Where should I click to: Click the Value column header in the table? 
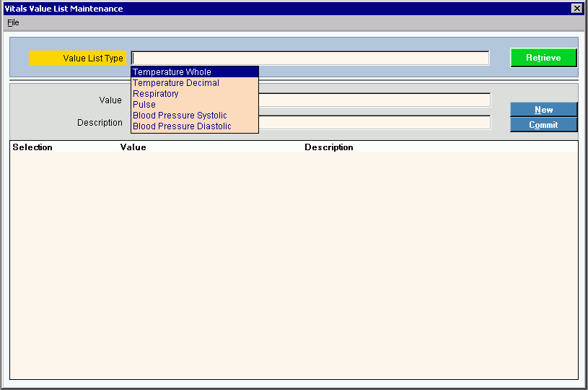pyautogui.click(x=133, y=147)
